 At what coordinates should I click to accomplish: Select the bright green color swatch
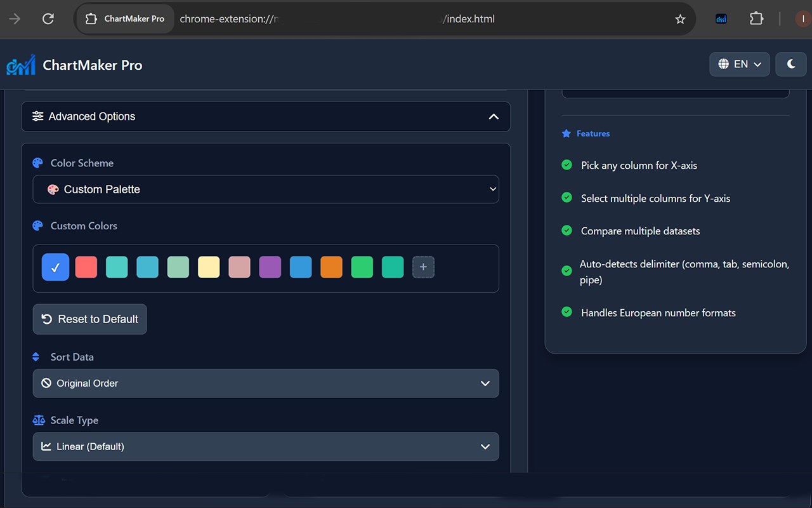pyautogui.click(x=362, y=267)
